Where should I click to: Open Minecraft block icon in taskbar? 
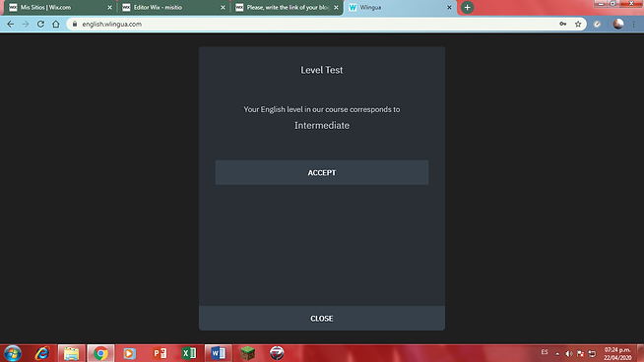point(248,353)
